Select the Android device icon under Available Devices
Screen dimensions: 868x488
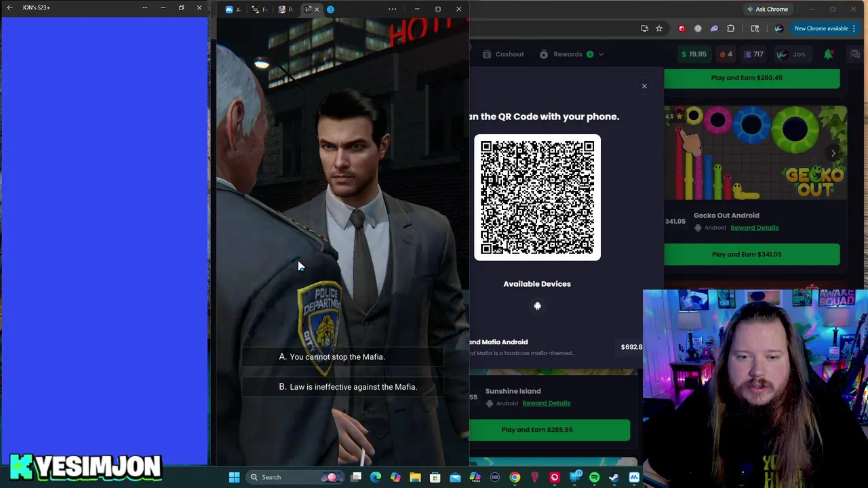pos(537,306)
